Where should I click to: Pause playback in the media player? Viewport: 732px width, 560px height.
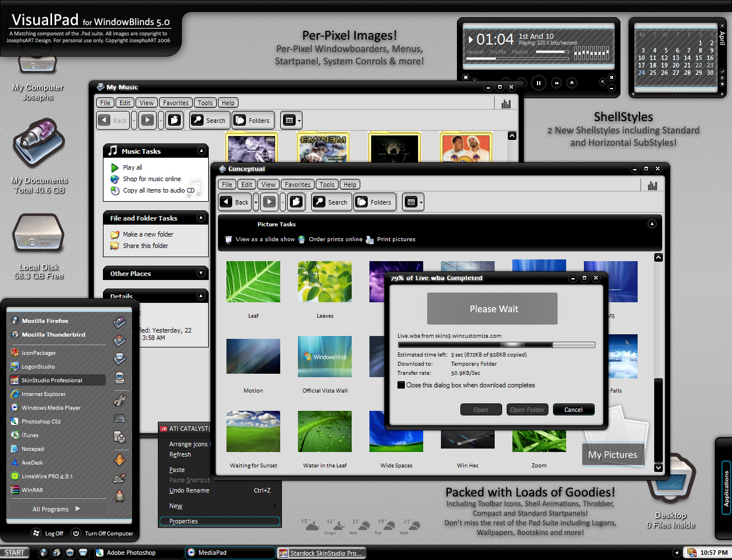click(x=538, y=83)
